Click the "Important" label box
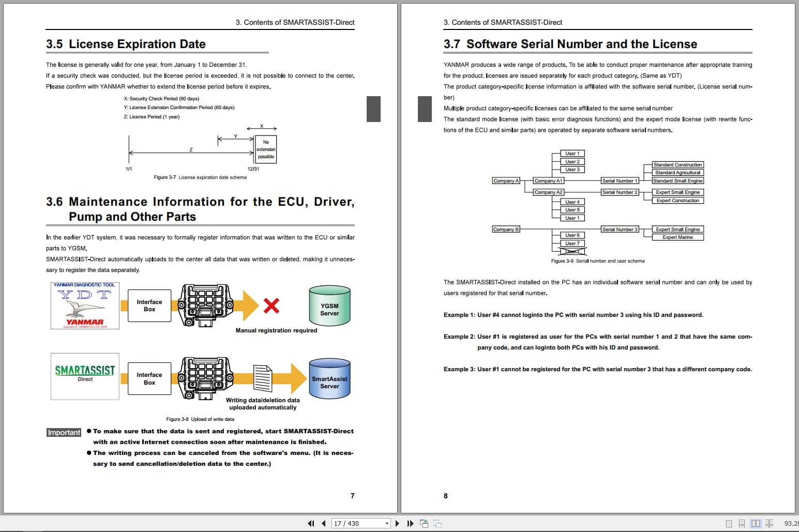Viewport: 799px width, 532px height. point(64,432)
